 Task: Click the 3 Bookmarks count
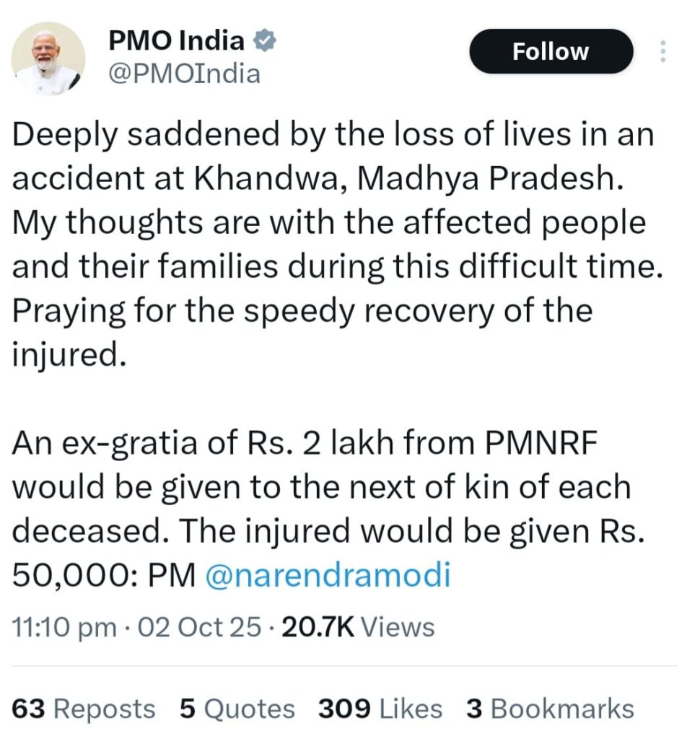point(550,709)
